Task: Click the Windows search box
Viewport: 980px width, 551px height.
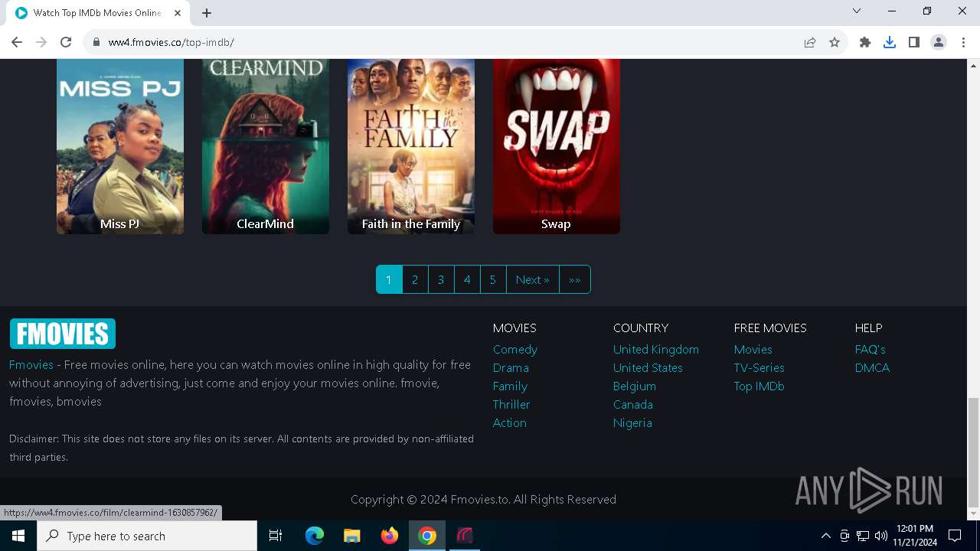Action: 147,536
